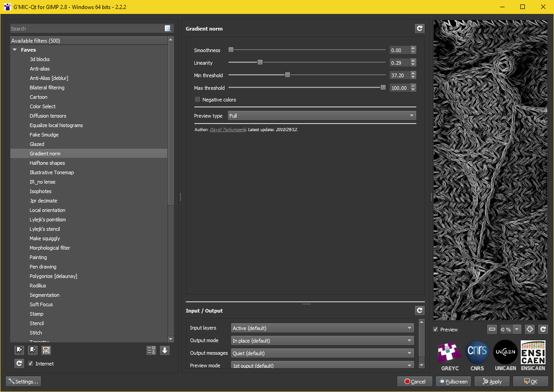The image size is (554, 392).
Task: Click the OK button
Action: [531, 382]
